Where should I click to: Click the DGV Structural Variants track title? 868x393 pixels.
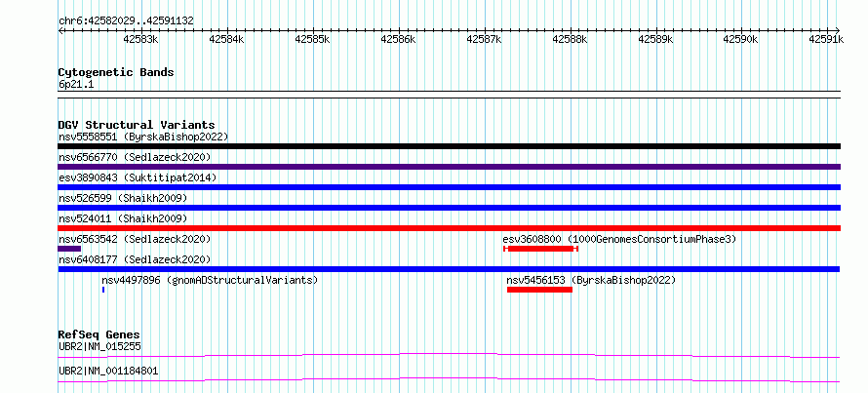point(137,125)
